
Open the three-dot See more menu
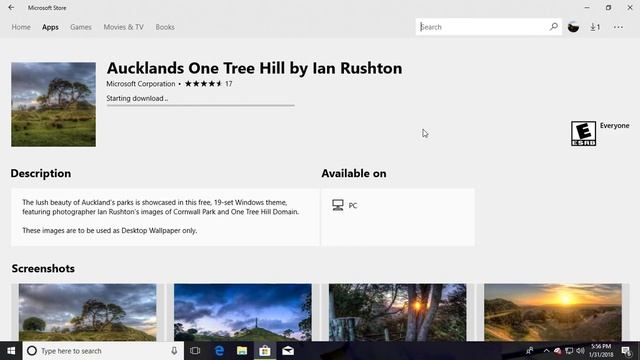(618, 27)
